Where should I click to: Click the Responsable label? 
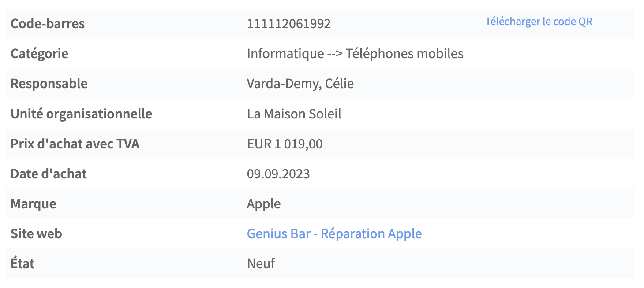click(x=49, y=84)
